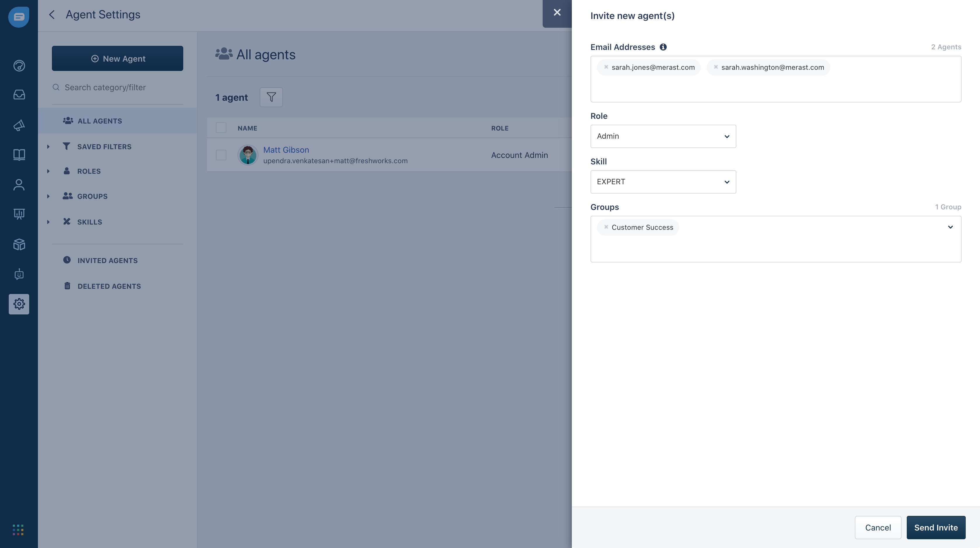Tick the select-all checkbox in table header
The image size is (980, 548).
(x=221, y=128)
